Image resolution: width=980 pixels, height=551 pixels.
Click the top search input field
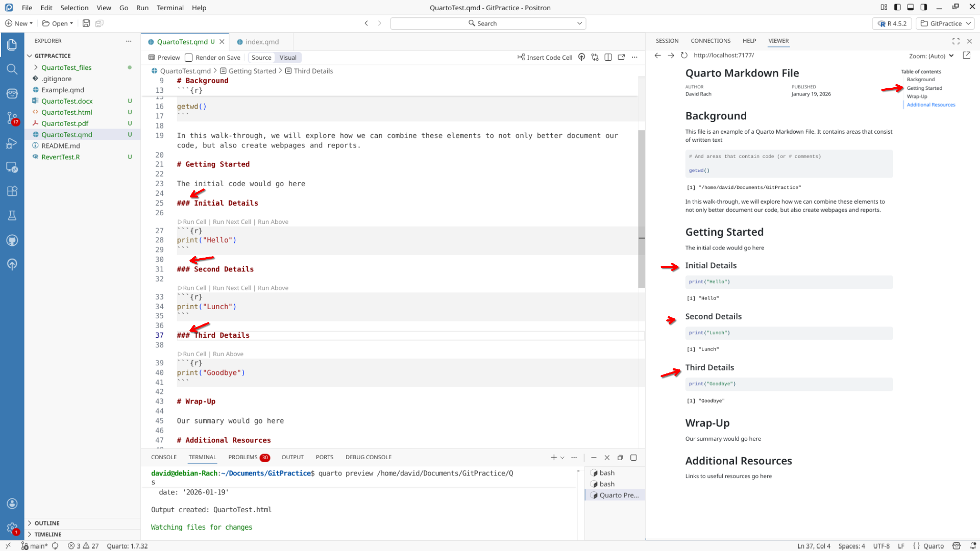[x=487, y=23]
